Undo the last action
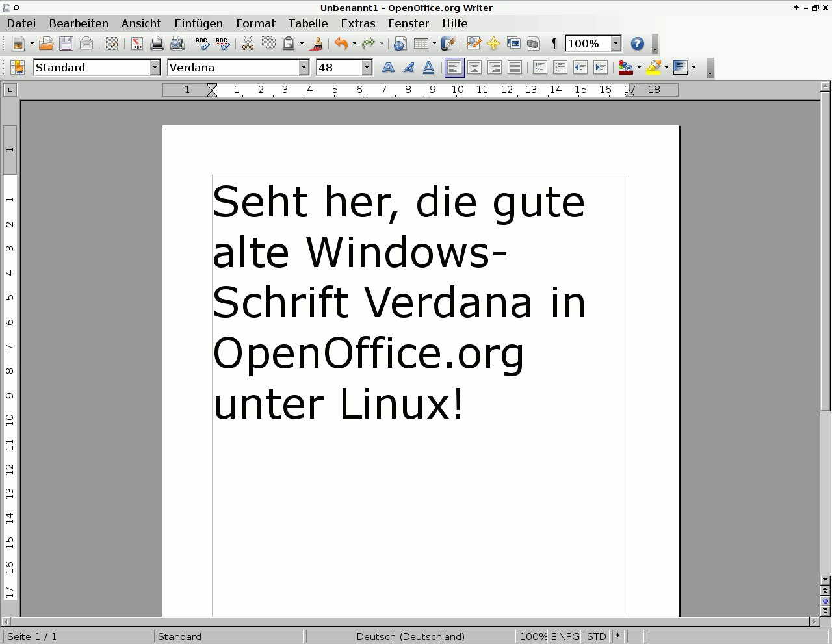 pyautogui.click(x=341, y=44)
